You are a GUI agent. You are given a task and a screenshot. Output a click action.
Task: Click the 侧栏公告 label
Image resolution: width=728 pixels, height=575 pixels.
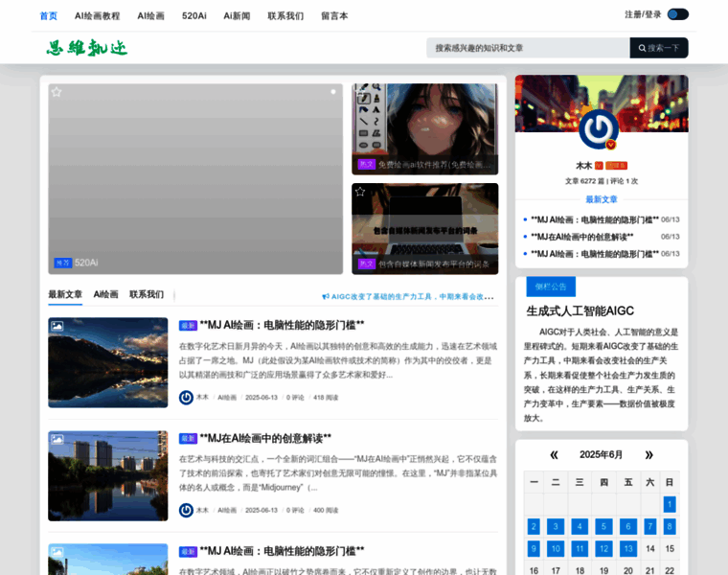(x=551, y=287)
